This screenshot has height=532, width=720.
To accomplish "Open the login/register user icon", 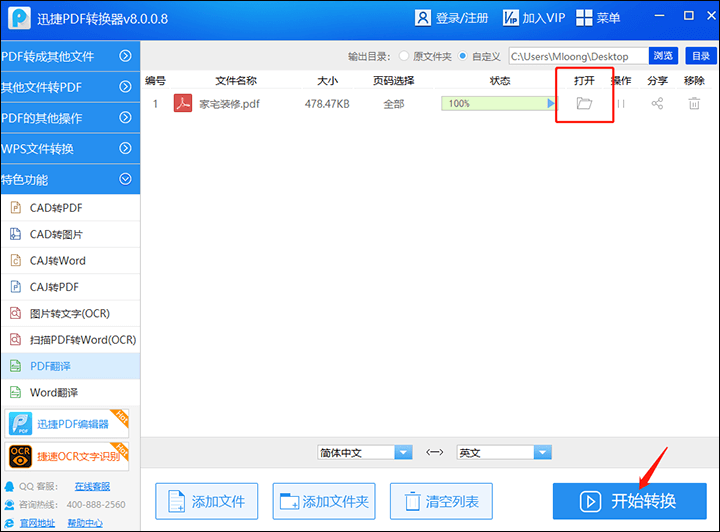I will tap(422, 18).
